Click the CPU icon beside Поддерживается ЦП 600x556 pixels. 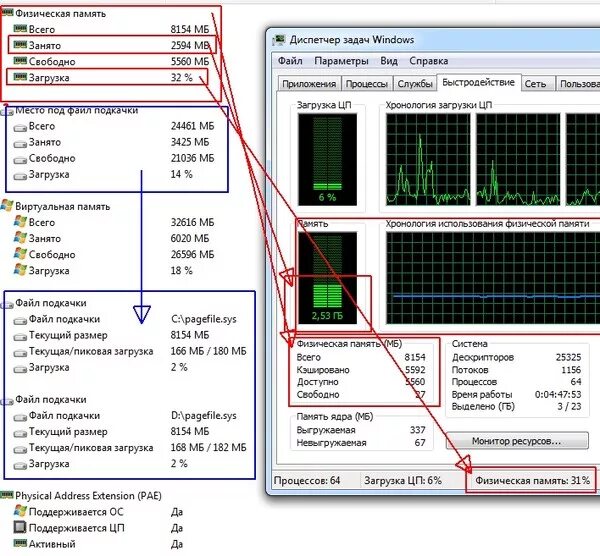tap(20, 527)
